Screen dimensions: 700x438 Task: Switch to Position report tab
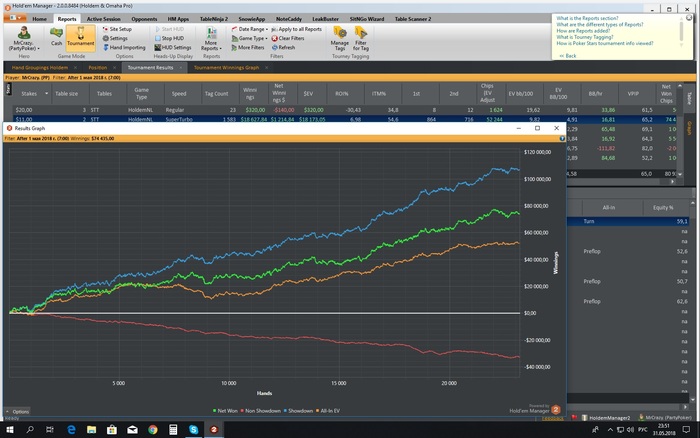[97, 68]
